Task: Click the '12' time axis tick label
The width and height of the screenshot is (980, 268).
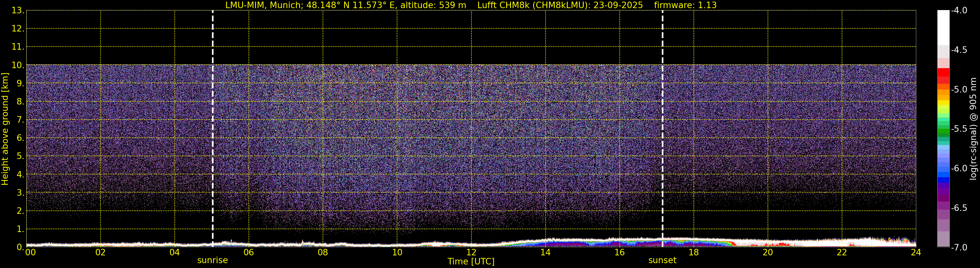Action: [x=471, y=252]
